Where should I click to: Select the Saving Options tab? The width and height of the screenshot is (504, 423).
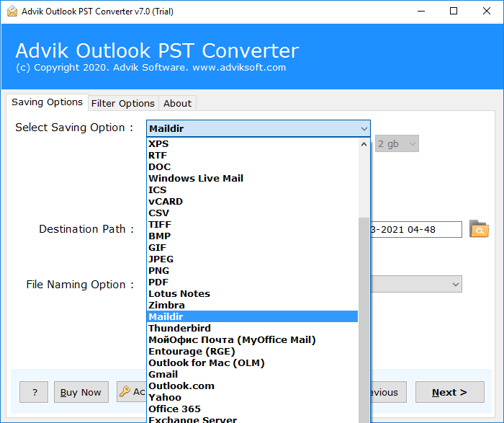coord(48,102)
